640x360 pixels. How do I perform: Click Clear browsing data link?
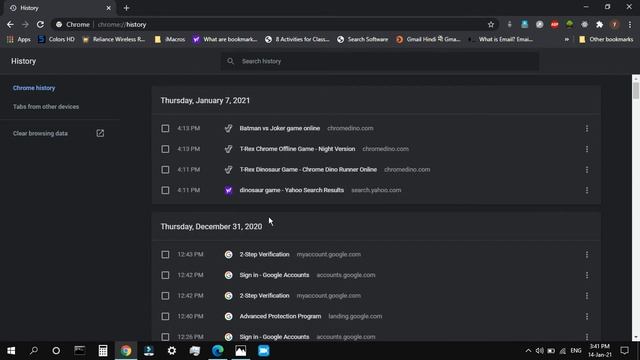(40, 133)
